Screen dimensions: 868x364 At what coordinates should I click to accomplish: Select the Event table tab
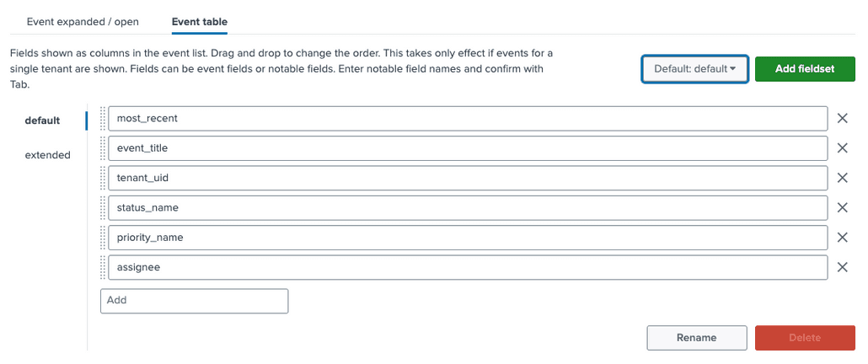point(199,22)
